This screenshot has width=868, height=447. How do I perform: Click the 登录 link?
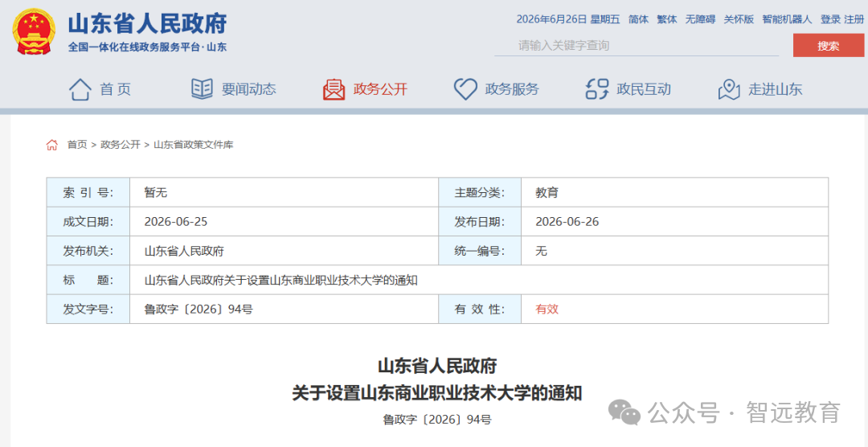(x=830, y=18)
